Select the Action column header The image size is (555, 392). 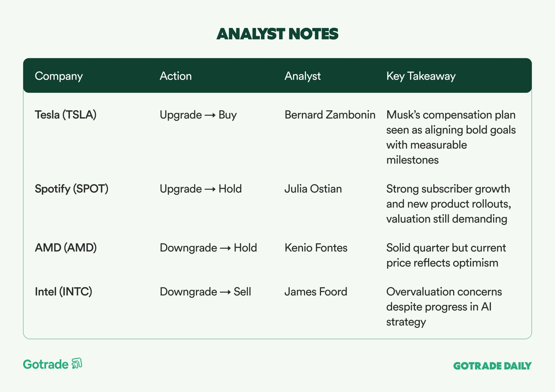[176, 76]
